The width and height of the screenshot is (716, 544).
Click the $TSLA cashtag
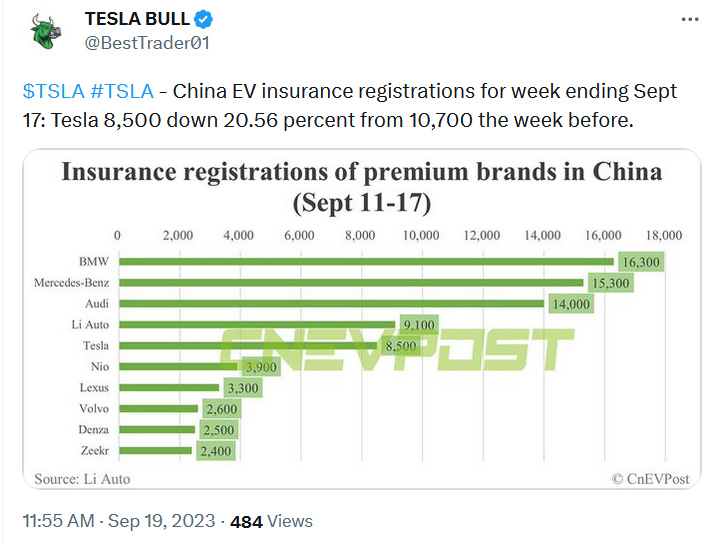tap(53, 91)
